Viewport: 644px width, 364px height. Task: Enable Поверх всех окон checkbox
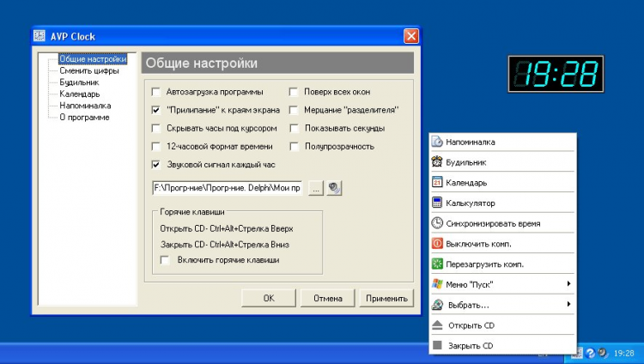click(294, 92)
